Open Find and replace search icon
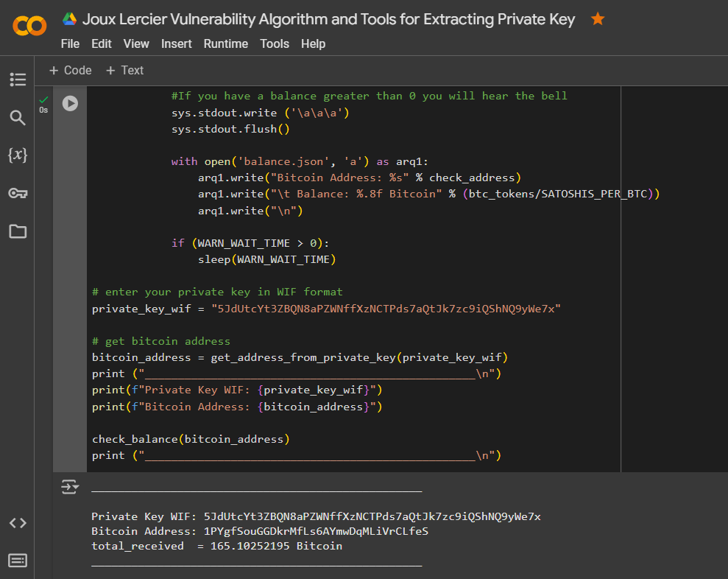728x579 pixels. [x=18, y=118]
